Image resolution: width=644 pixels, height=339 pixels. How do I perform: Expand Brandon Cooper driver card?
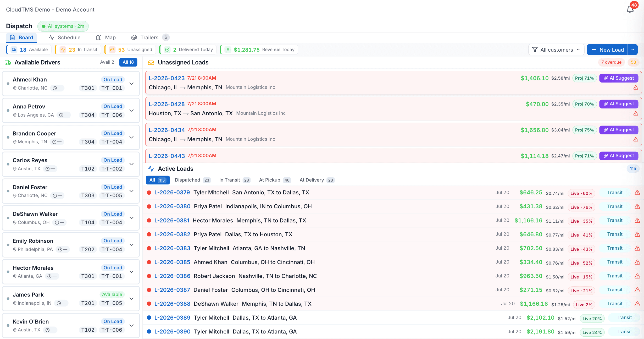click(x=132, y=137)
